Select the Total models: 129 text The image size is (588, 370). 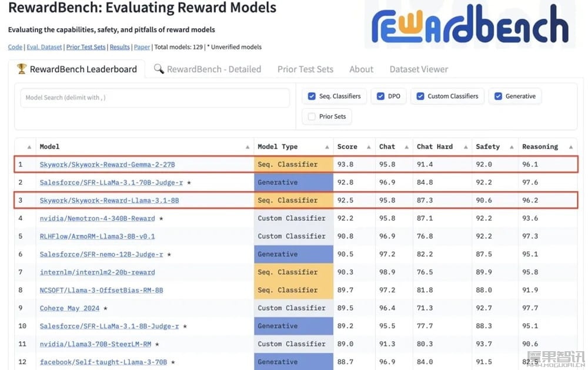click(179, 47)
